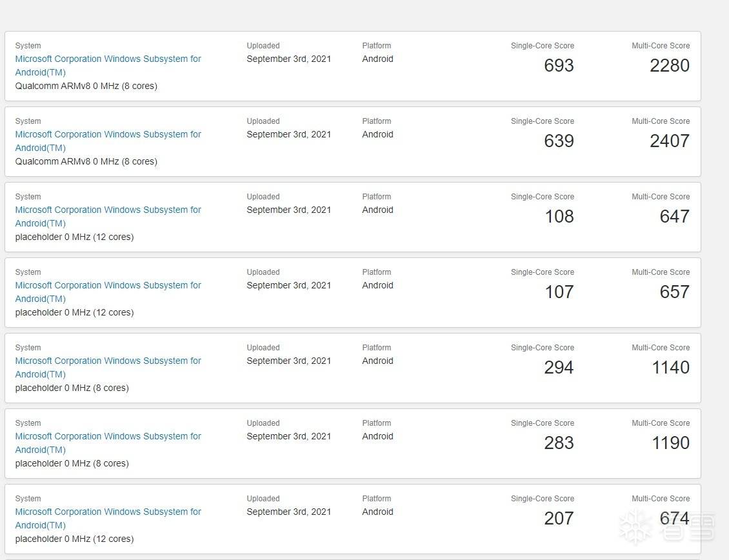Click the multi-core score 1140
Viewport: 729px width, 560px height.
(670, 368)
